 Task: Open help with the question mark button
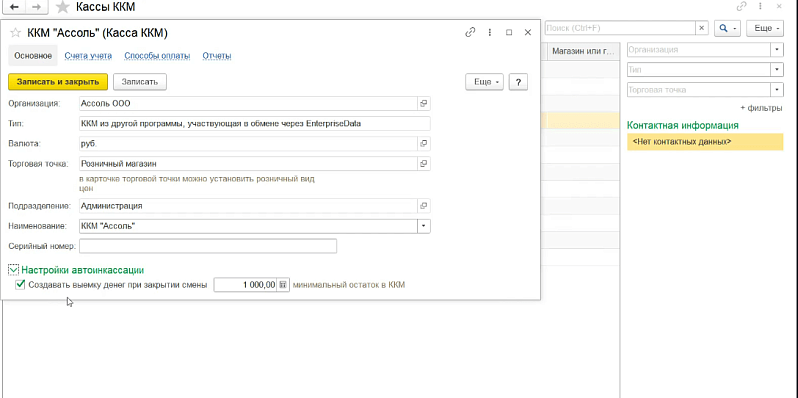click(x=518, y=81)
